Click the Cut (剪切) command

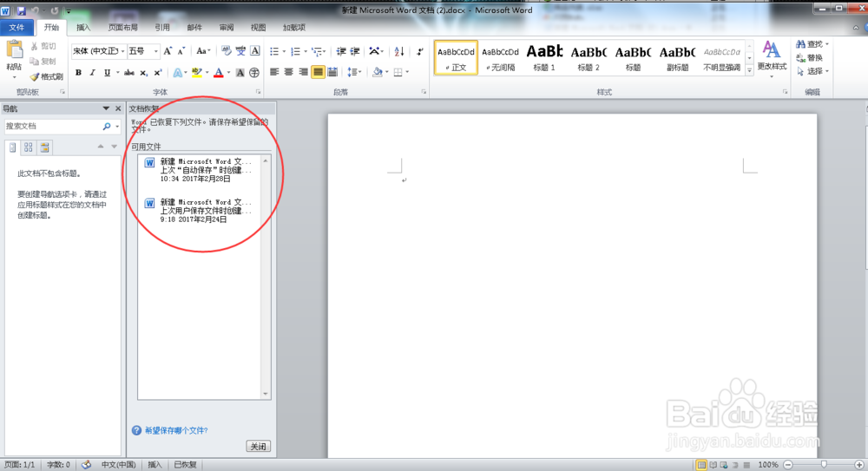point(43,47)
